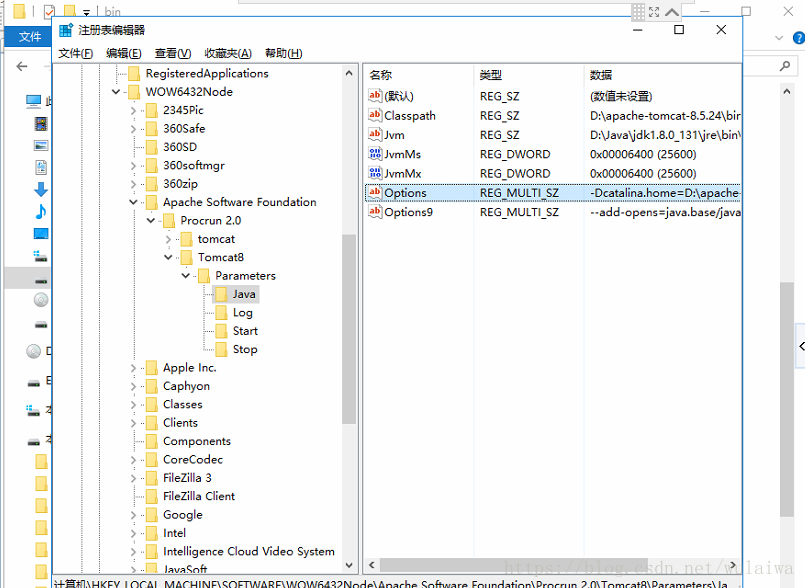The image size is (805, 588).
Task: Click tree scrollbar up arrow
Action: pyautogui.click(x=349, y=73)
